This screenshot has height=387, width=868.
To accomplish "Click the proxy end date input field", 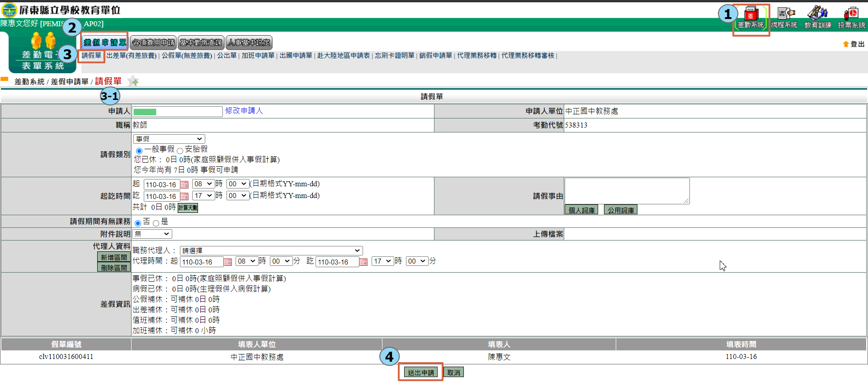I will (x=337, y=262).
